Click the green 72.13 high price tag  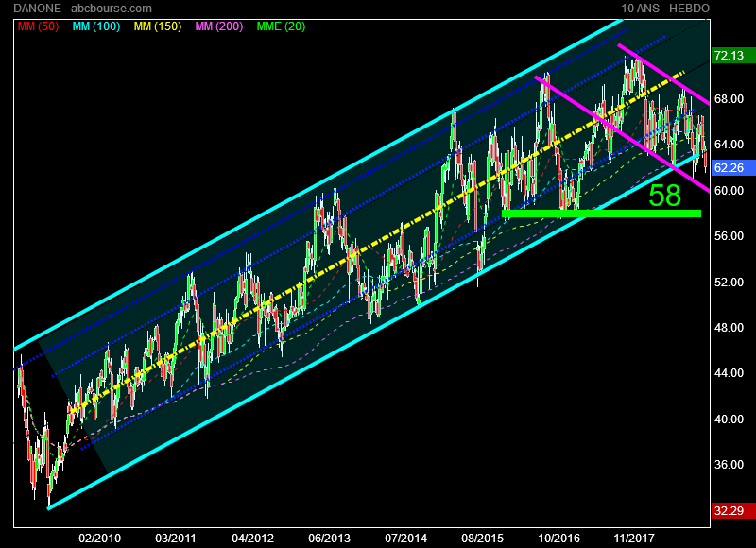pyautogui.click(x=733, y=56)
